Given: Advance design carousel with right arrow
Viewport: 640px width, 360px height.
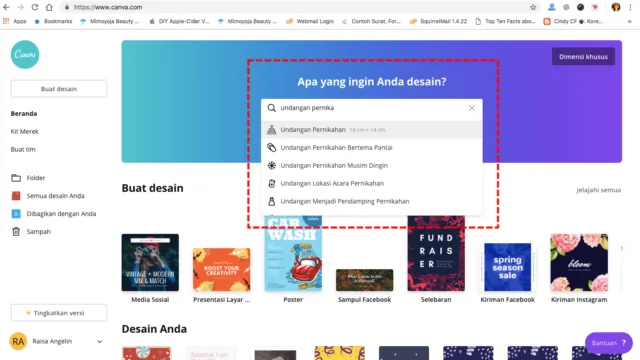Looking at the screenshot, I should click(x=622, y=248).
